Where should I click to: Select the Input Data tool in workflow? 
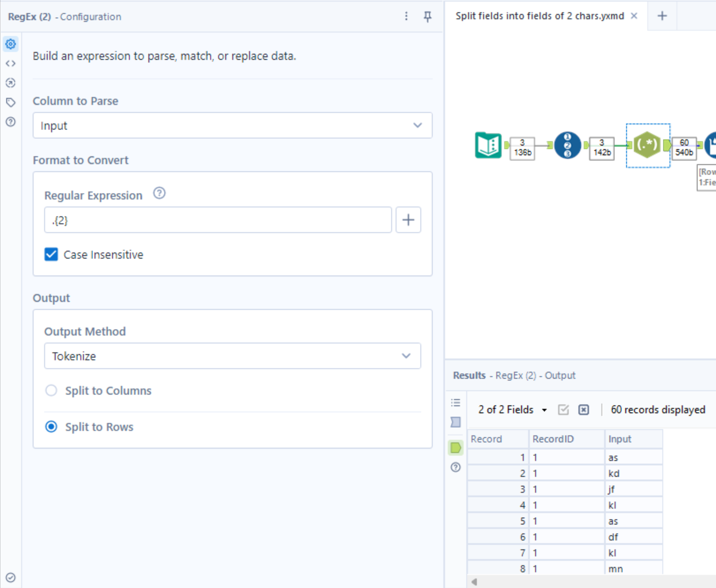(488, 146)
